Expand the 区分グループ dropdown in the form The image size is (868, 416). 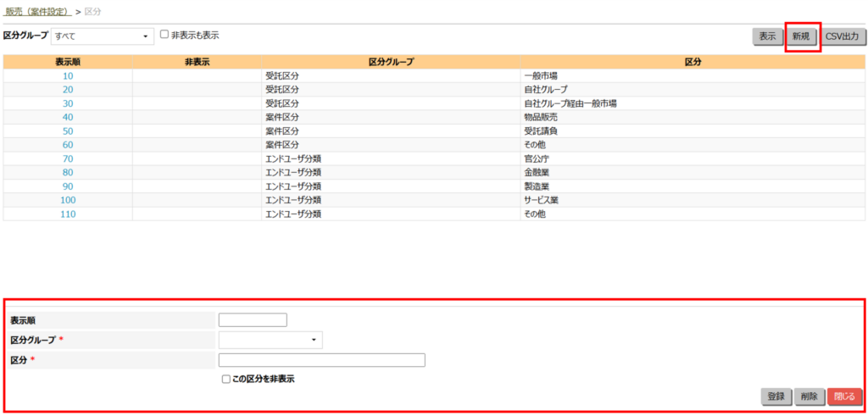click(270, 340)
